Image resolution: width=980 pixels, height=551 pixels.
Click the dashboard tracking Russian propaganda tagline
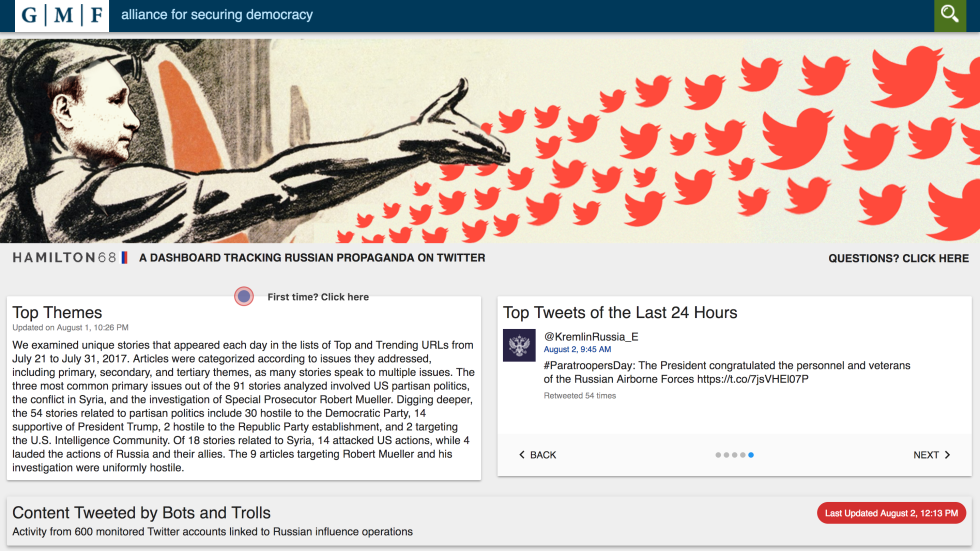(x=312, y=257)
